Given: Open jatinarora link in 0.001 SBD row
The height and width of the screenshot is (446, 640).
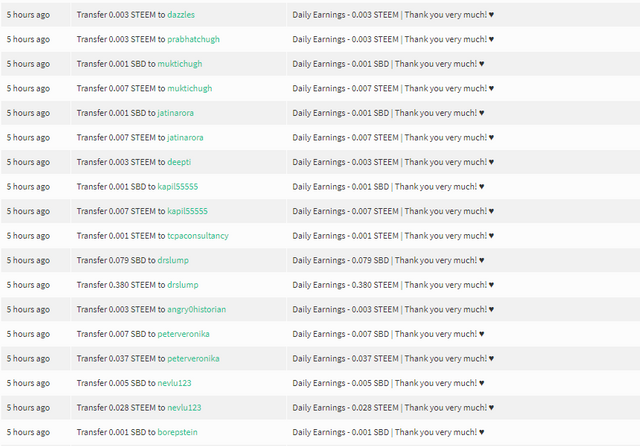Looking at the screenshot, I should [x=176, y=113].
